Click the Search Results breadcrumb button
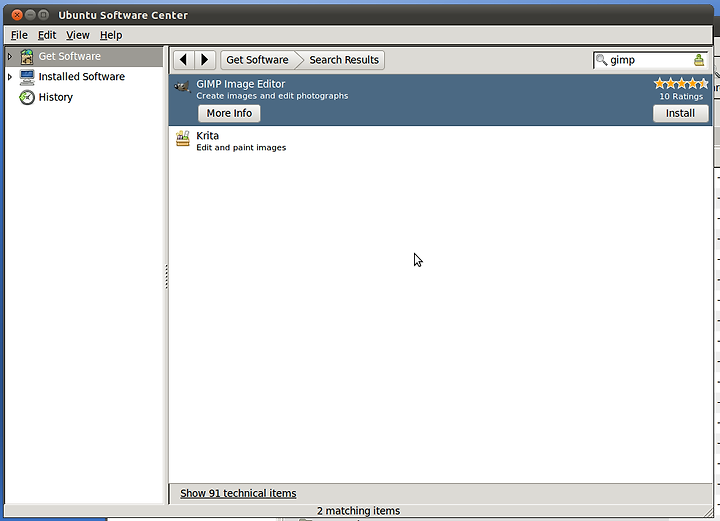The height and width of the screenshot is (521, 720). pos(343,60)
